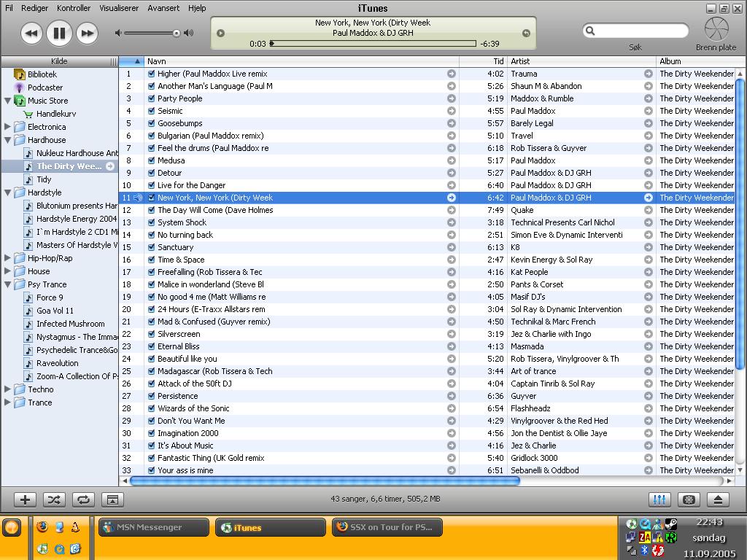This screenshot has height=560, width=747.
Task: Uncheck the song Goosebumps
Action: tap(151, 123)
